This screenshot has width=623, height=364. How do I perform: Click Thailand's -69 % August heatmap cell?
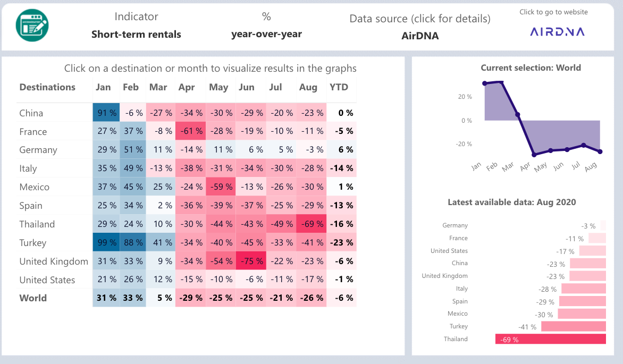click(311, 224)
